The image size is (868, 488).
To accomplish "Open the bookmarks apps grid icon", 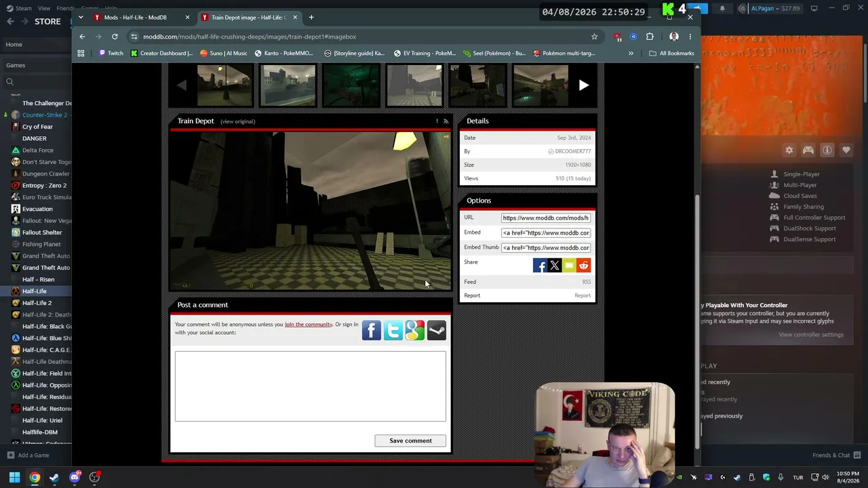I will click(81, 53).
